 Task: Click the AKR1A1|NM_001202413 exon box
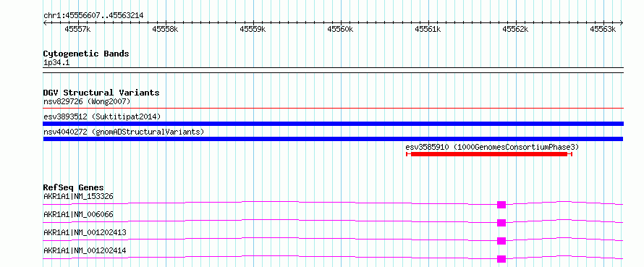(x=501, y=241)
